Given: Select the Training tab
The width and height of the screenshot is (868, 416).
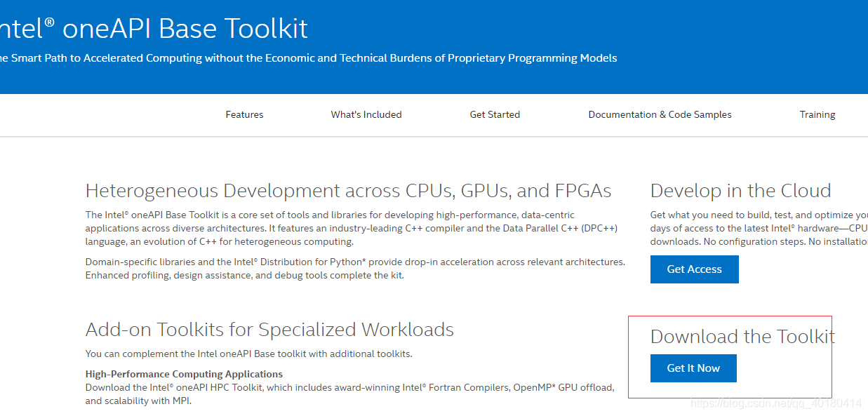Looking at the screenshot, I should pyautogui.click(x=817, y=114).
